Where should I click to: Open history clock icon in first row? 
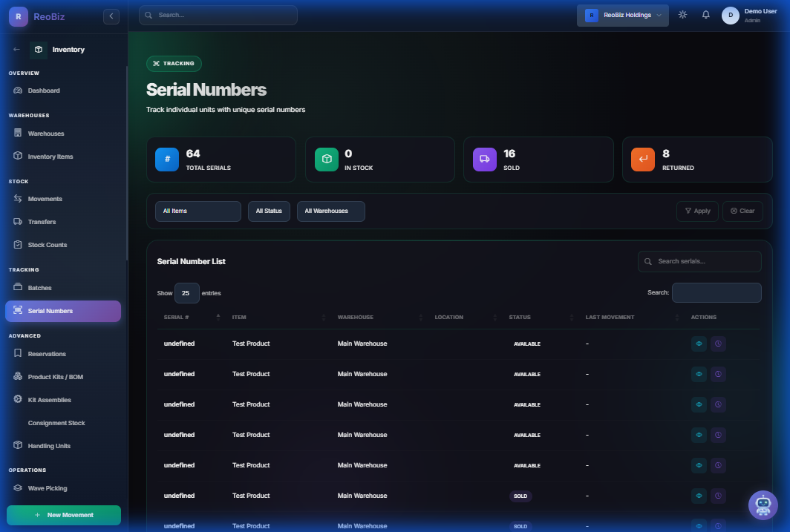click(718, 344)
